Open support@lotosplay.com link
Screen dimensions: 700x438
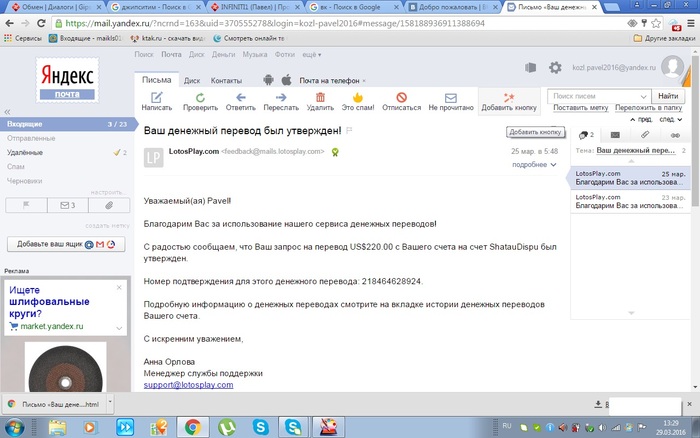click(x=188, y=385)
